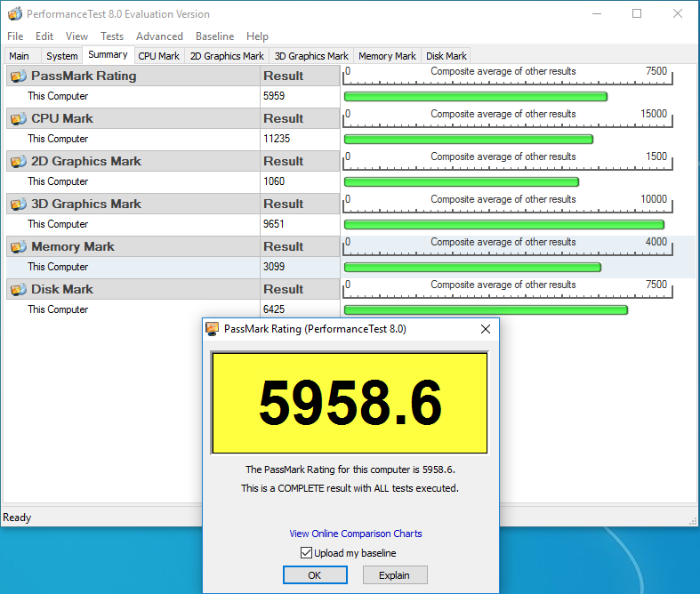
Task: Click the Disk Mark green result bar
Action: click(x=486, y=309)
